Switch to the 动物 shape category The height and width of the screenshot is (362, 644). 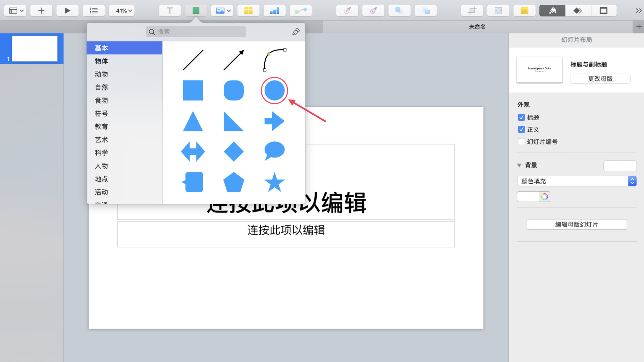point(101,74)
